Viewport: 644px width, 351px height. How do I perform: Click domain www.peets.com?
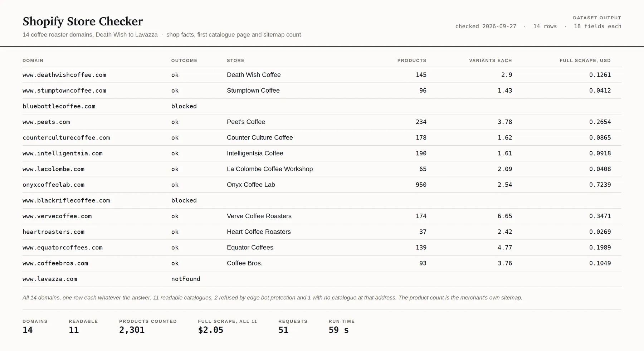tap(46, 122)
